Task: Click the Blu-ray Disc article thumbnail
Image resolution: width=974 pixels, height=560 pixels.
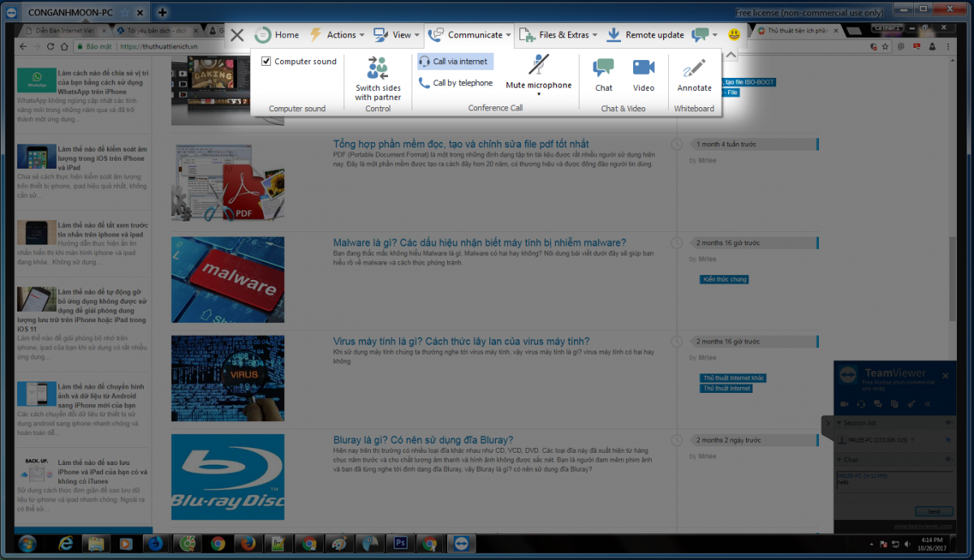Action: 227,476
